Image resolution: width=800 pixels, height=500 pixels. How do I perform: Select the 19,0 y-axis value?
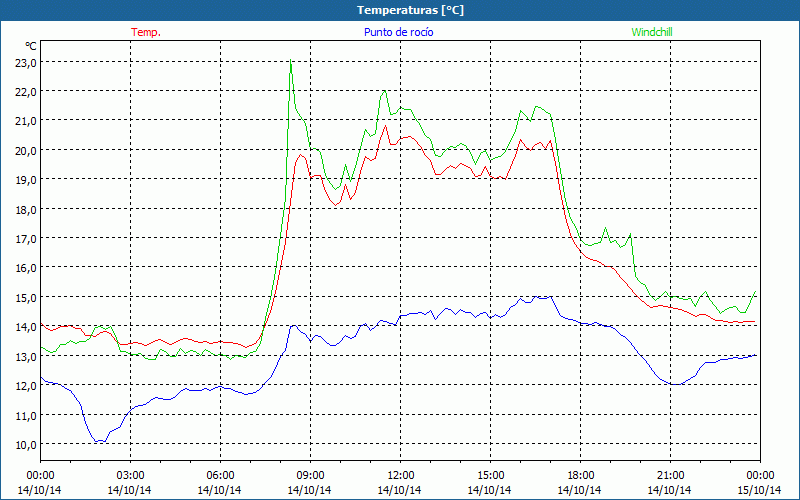tap(27, 180)
